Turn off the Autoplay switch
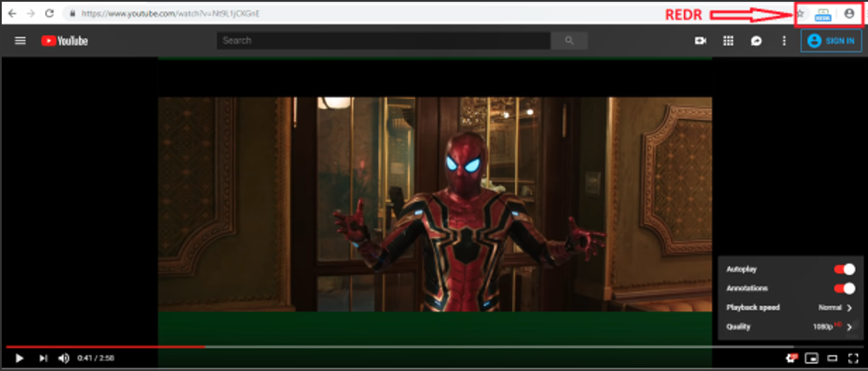868x371 pixels. coord(844,269)
